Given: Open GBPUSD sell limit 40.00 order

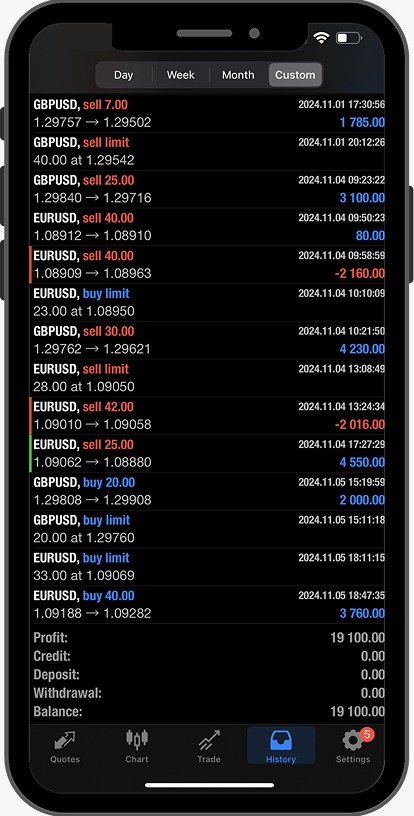Looking at the screenshot, I should (x=208, y=151).
